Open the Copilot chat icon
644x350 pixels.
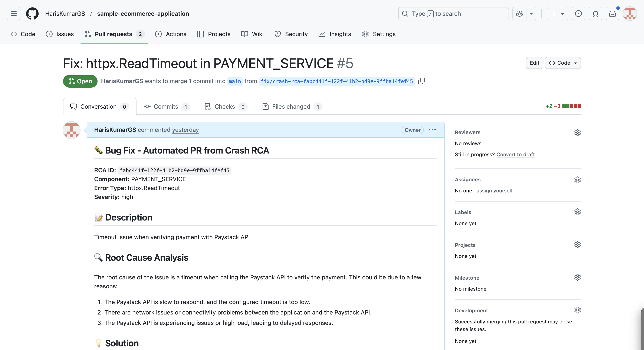pos(519,13)
